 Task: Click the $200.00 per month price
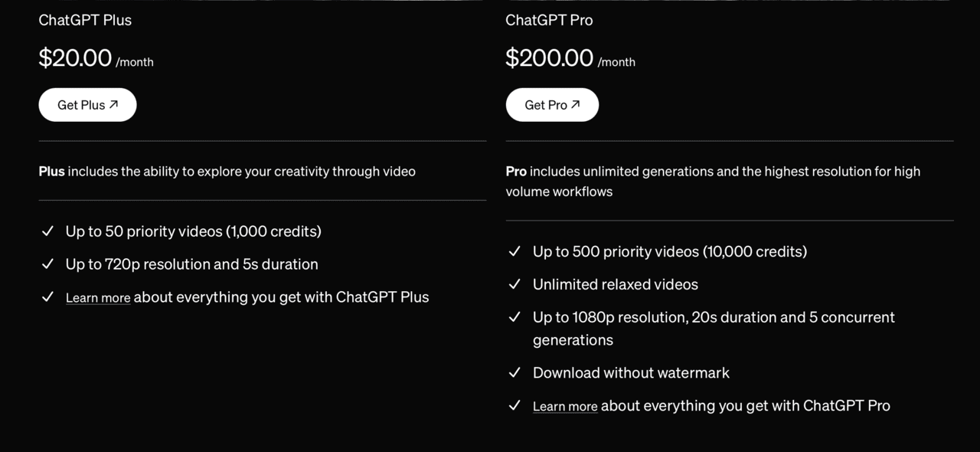549,58
